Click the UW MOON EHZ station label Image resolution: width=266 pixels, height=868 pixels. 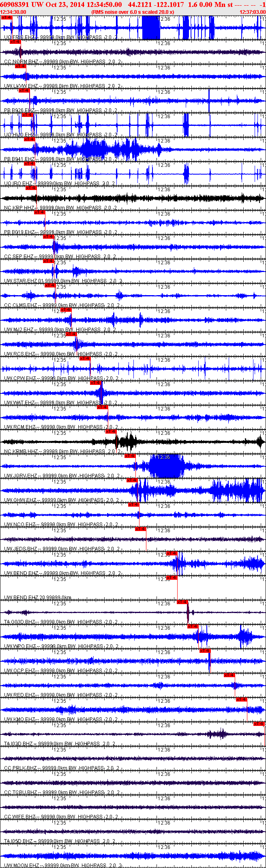click(x=21, y=866)
